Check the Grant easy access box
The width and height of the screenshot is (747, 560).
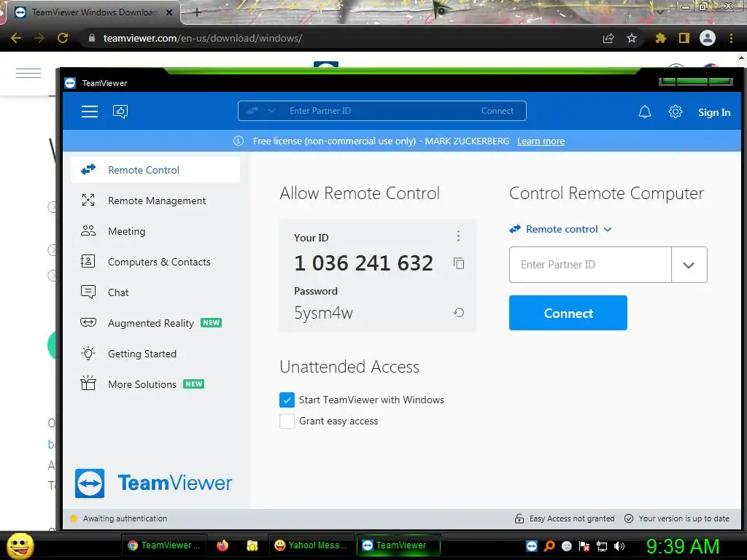click(x=287, y=421)
